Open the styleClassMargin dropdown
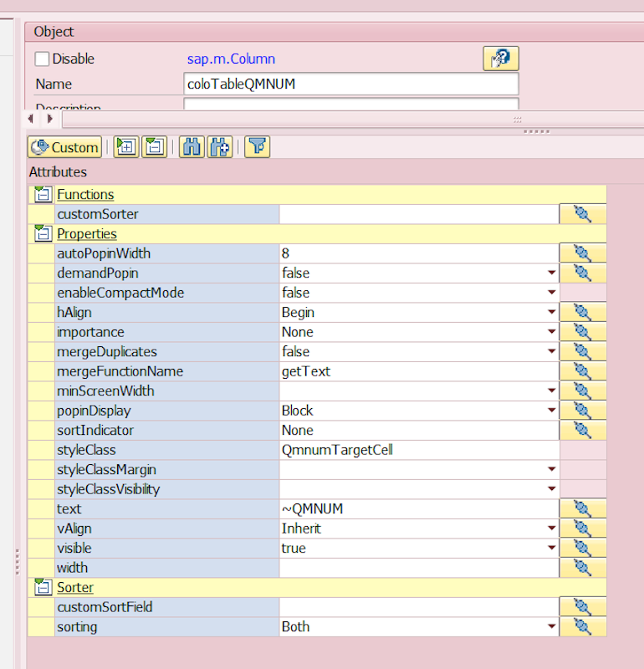 point(552,469)
